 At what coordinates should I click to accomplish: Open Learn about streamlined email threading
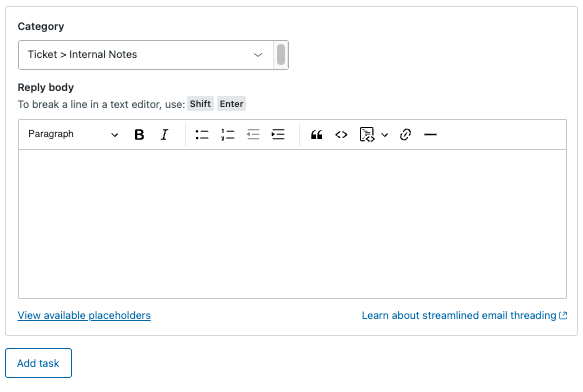[464, 315]
